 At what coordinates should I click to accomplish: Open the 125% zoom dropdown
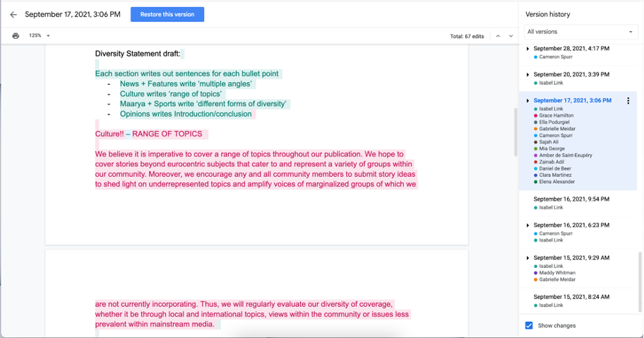40,36
